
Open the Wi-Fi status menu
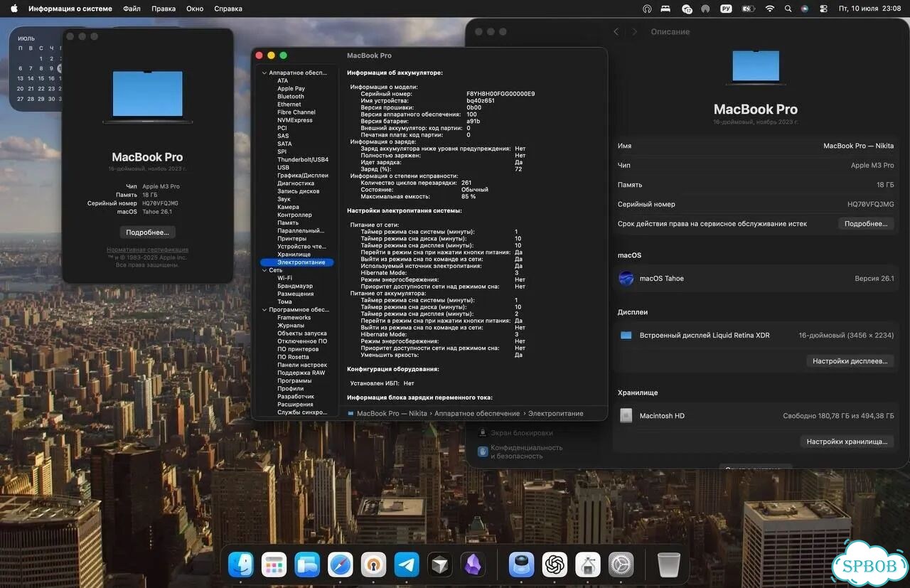pos(769,9)
